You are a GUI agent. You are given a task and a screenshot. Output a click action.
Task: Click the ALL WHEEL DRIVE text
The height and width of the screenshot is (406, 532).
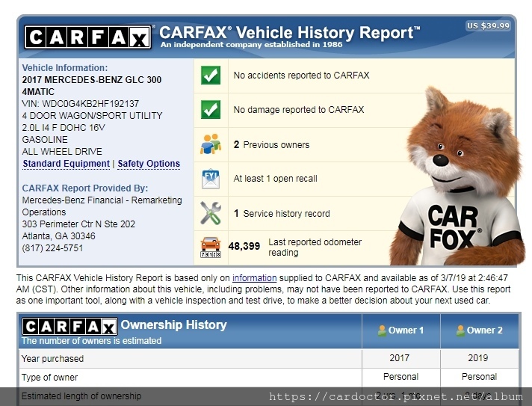[x=62, y=151]
